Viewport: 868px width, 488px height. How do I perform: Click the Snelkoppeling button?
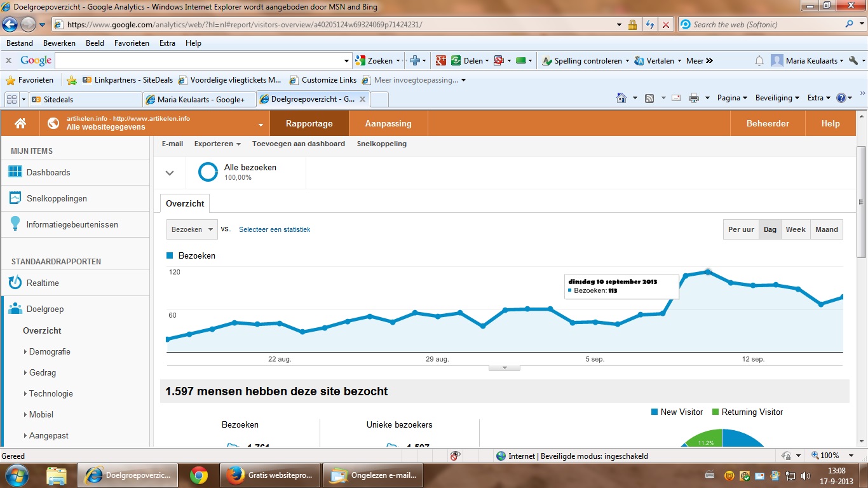click(x=382, y=144)
